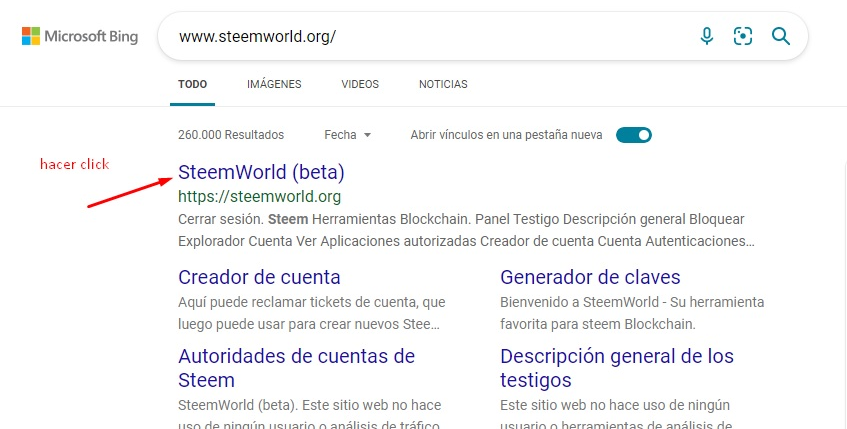Viewport: 847px width, 429px height.
Task: Click the 260.000 Resultados count text
Action: [231, 135]
